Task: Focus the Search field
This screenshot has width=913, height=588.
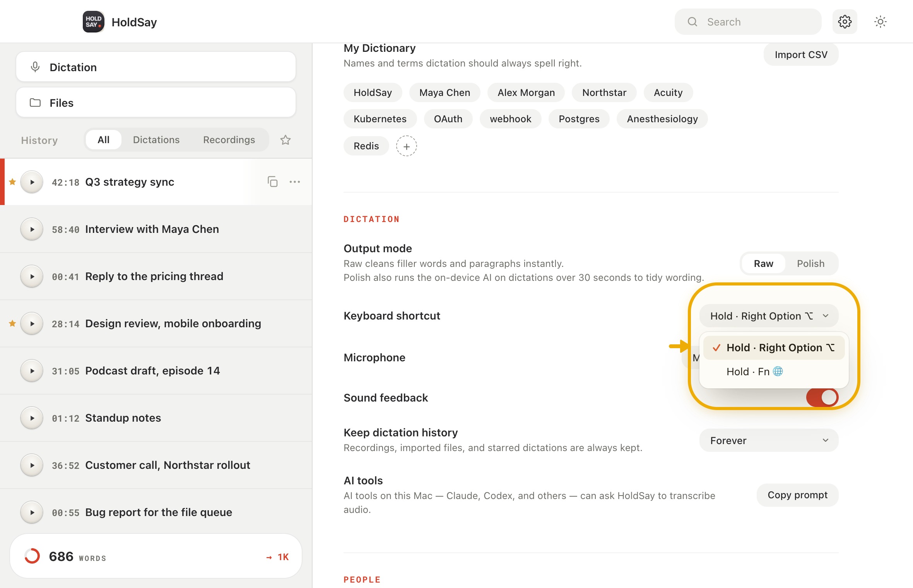Action: 748,22
